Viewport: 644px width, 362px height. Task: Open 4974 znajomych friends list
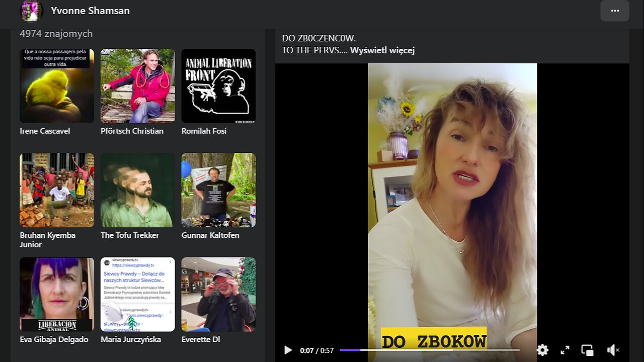[x=56, y=34]
